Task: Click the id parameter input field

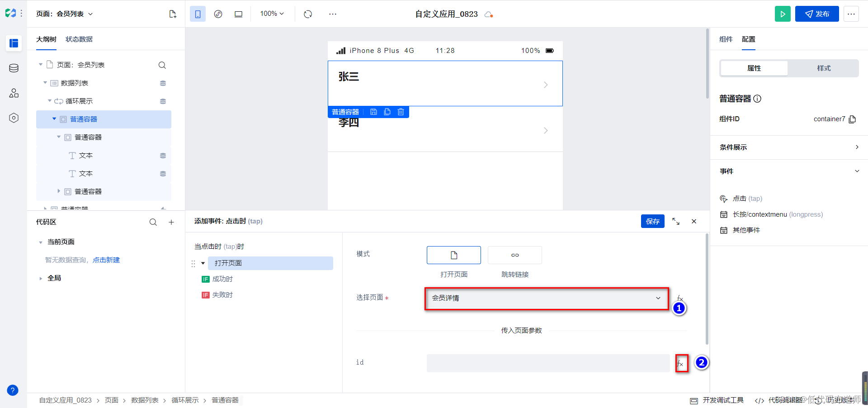Action: (548, 363)
